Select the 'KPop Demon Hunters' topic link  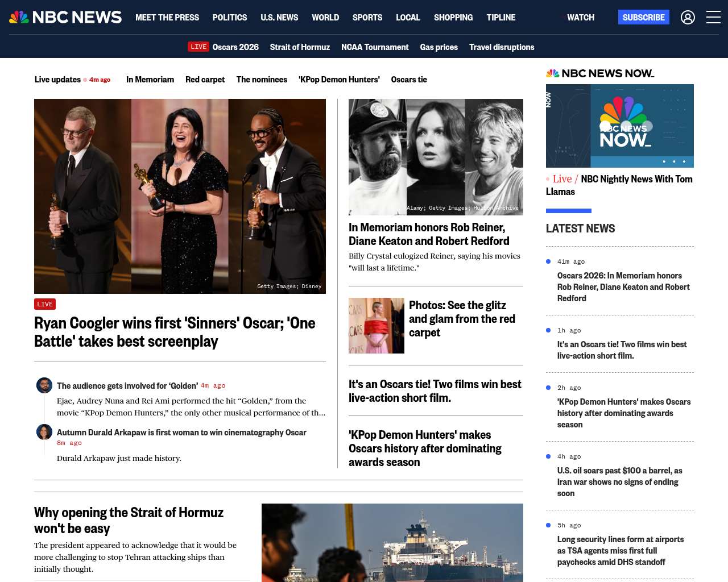[x=339, y=80]
